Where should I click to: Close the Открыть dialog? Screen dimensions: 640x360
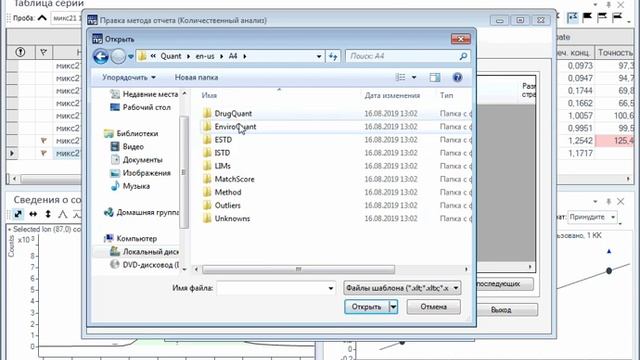[x=461, y=39]
